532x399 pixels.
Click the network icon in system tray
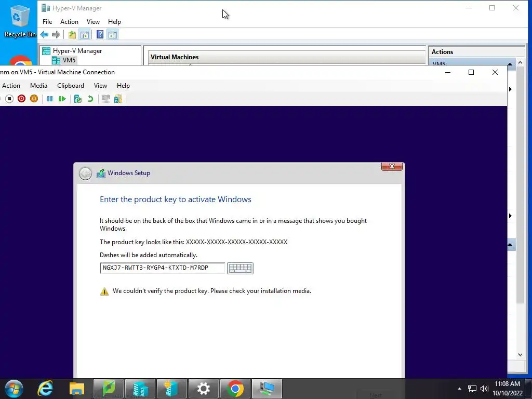[472, 389]
